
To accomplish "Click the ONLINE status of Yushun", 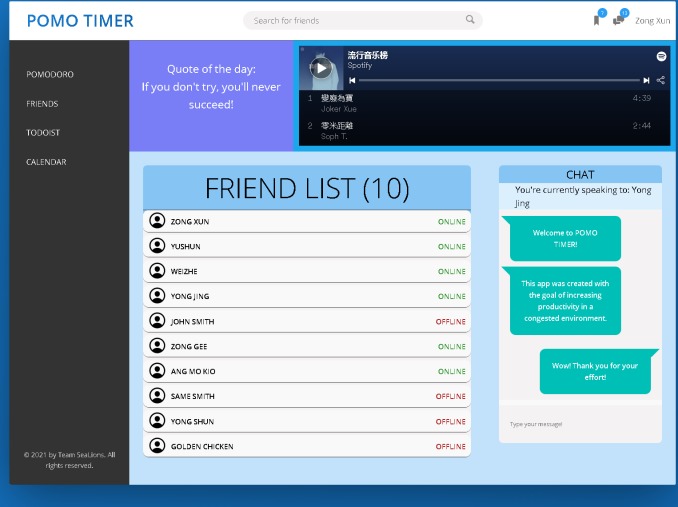I will (452, 247).
